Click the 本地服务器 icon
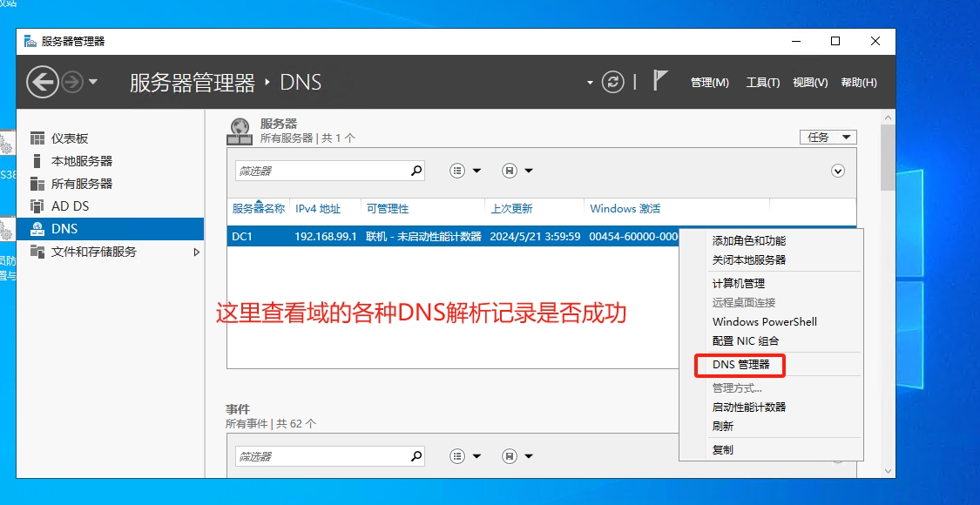Screen dimensions: 980x505 [x=37, y=161]
